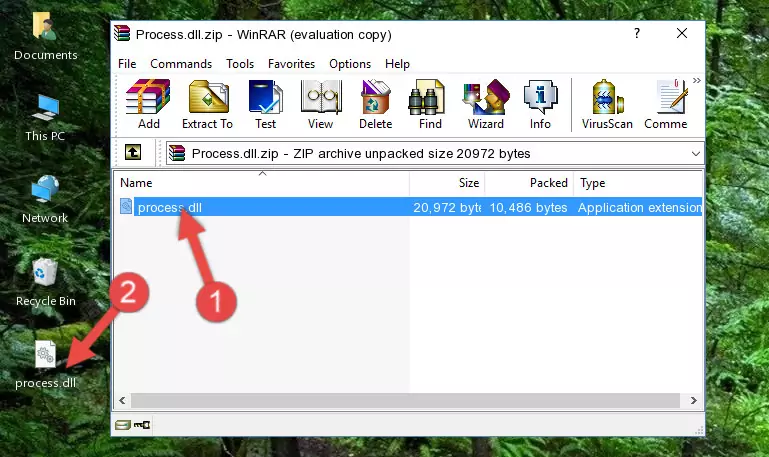This screenshot has width=769, height=457.
Task: Click the process.dll file icon in list
Action: [x=126, y=206]
